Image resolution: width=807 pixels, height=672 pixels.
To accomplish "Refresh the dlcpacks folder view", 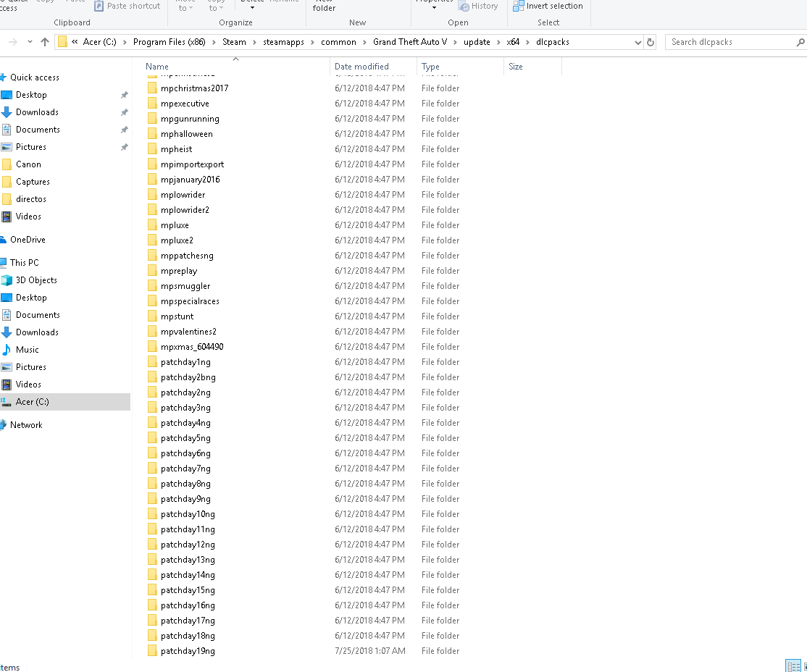I will (x=651, y=42).
